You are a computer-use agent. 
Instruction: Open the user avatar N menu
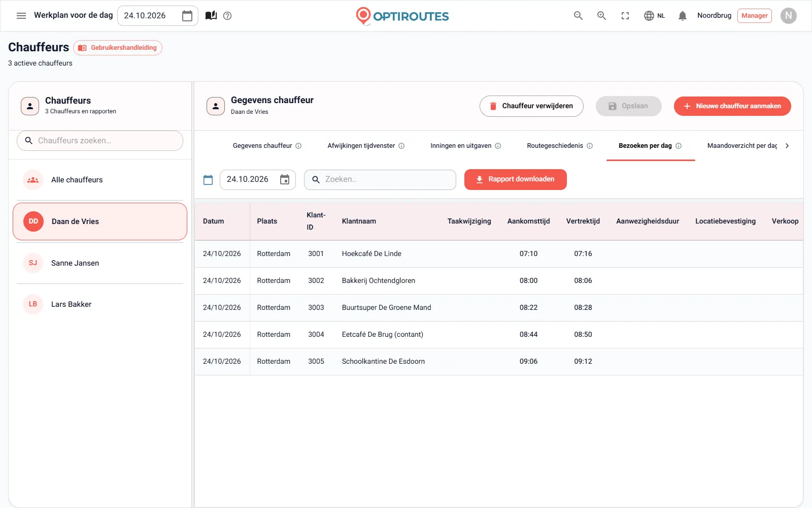coord(788,16)
